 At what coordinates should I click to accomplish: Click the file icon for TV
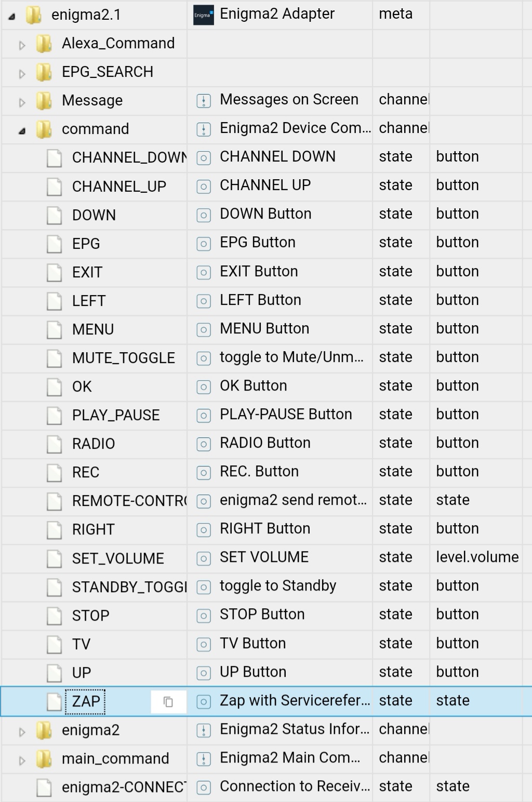[x=55, y=645]
